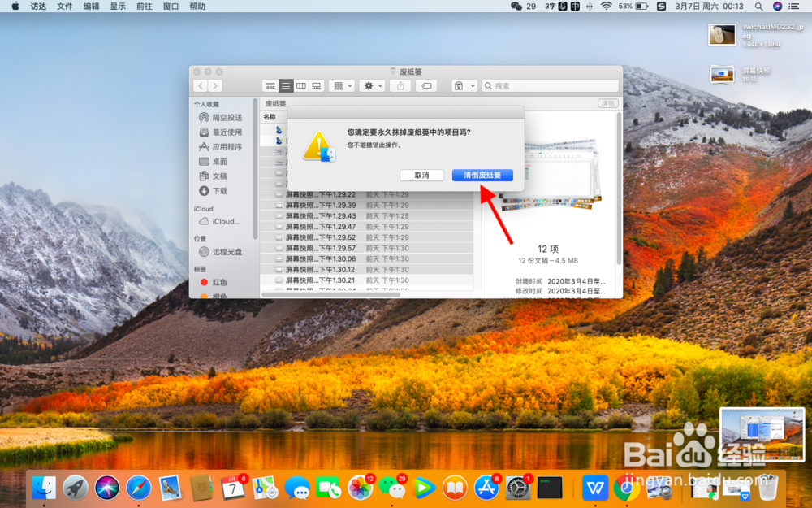Image resolution: width=812 pixels, height=508 pixels.
Task: Select file 屏幕快照...下午1.29.39
Action: [x=366, y=206]
